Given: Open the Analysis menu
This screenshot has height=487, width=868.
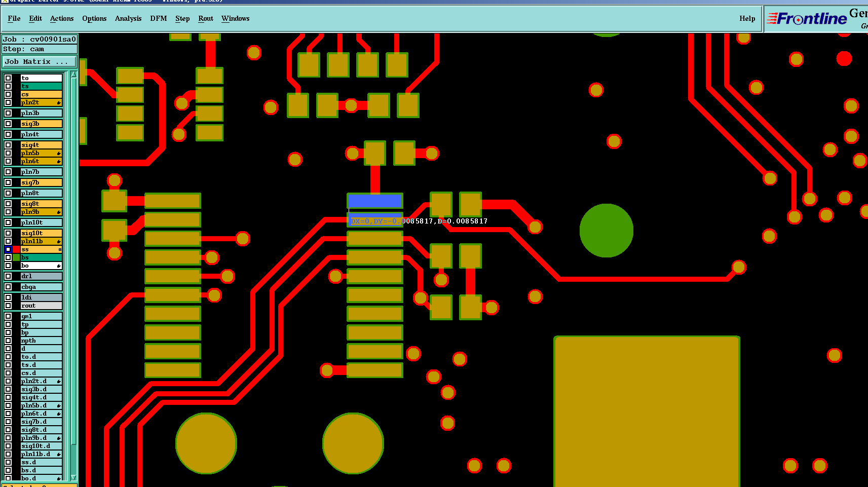Looking at the screenshot, I should pos(128,19).
